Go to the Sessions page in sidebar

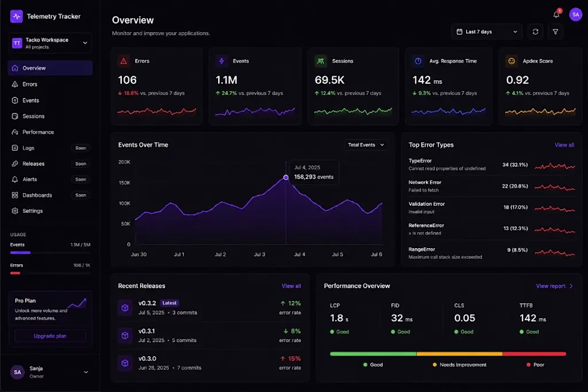point(50,116)
